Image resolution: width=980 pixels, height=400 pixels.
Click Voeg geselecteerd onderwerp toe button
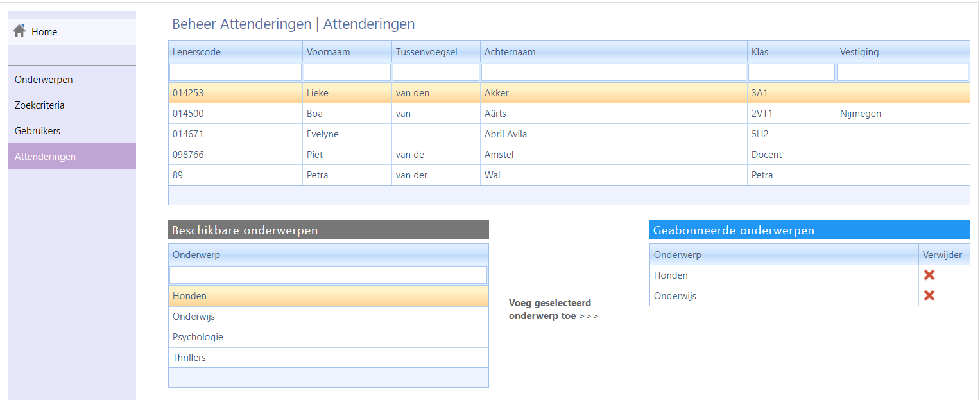click(x=553, y=309)
